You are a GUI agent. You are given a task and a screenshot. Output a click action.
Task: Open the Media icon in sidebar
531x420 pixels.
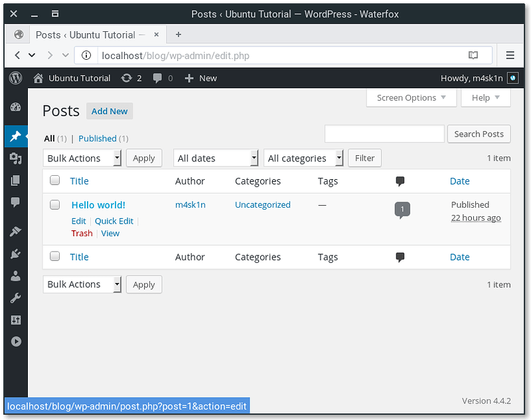pos(15,158)
